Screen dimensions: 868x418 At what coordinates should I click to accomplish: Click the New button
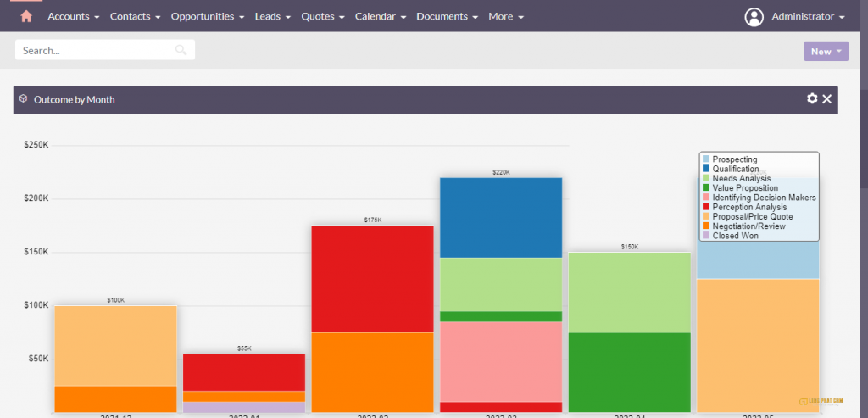[826, 51]
